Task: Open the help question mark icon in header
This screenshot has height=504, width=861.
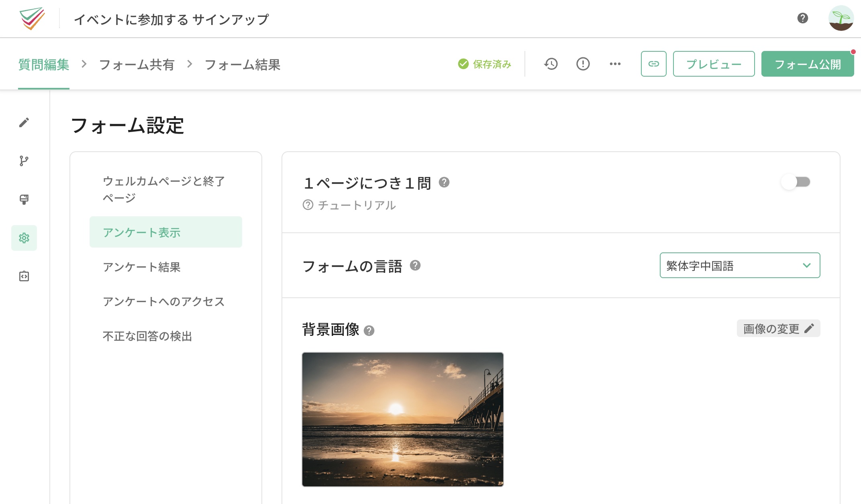Action: pyautogui.click(x=802, y=18)
